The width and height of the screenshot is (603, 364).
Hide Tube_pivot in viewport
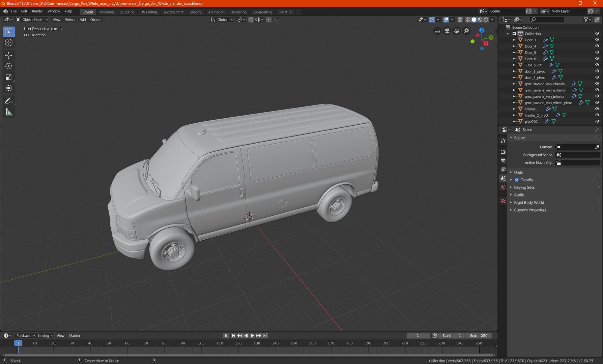(597, 65)
